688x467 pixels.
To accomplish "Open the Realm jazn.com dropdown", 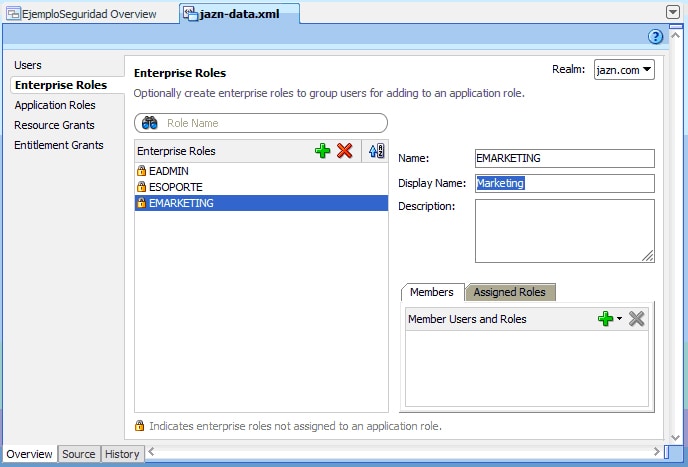I will 624,70.
